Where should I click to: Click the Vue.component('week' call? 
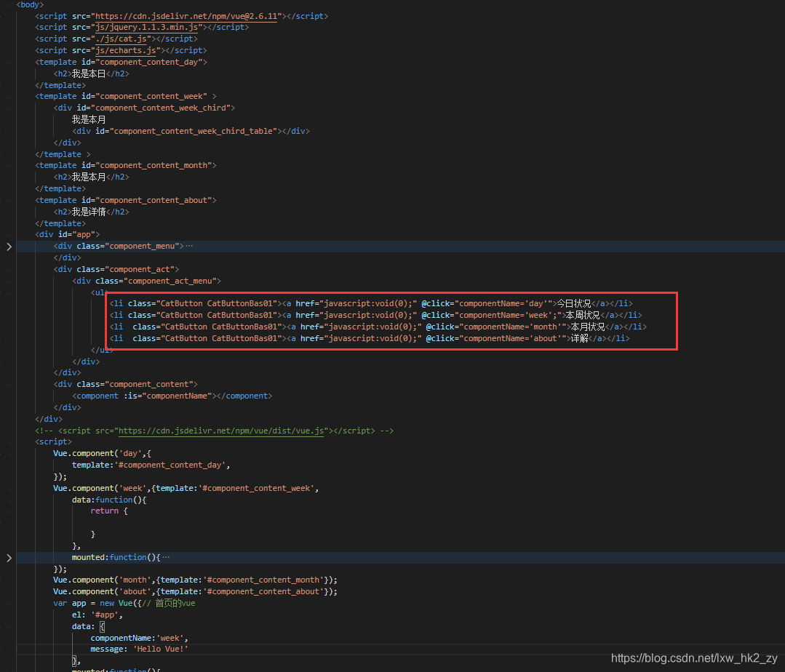tap(100, 488)
